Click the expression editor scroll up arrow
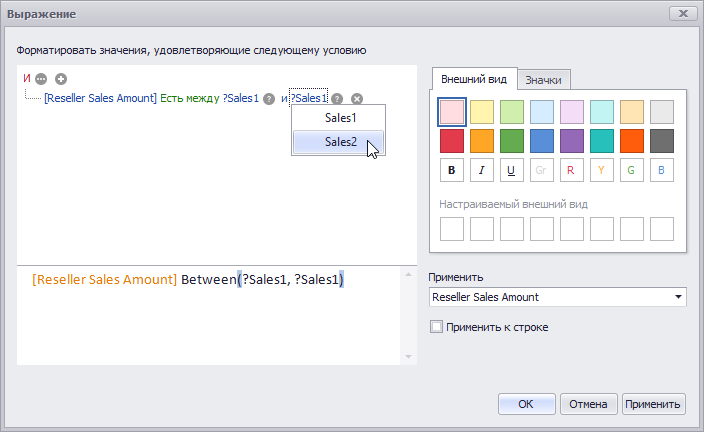704x432 pixels. (408, 274)
